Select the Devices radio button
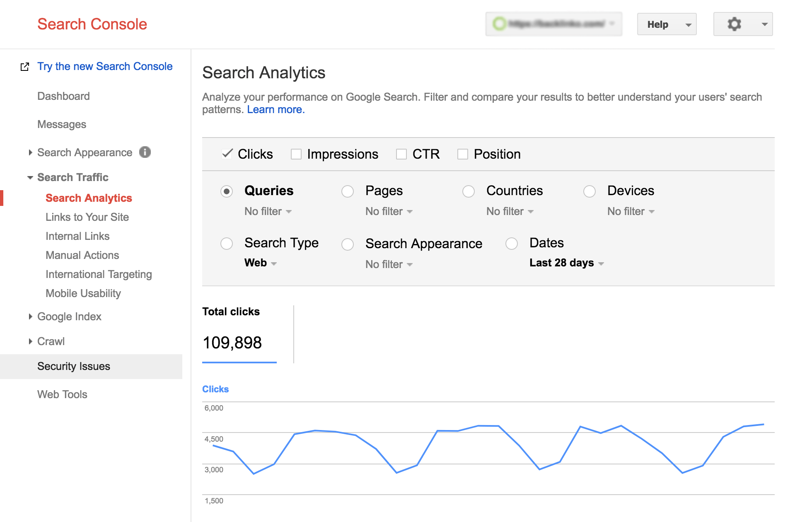Viewport: 812px width, 522px height. [x=589, y=191]
